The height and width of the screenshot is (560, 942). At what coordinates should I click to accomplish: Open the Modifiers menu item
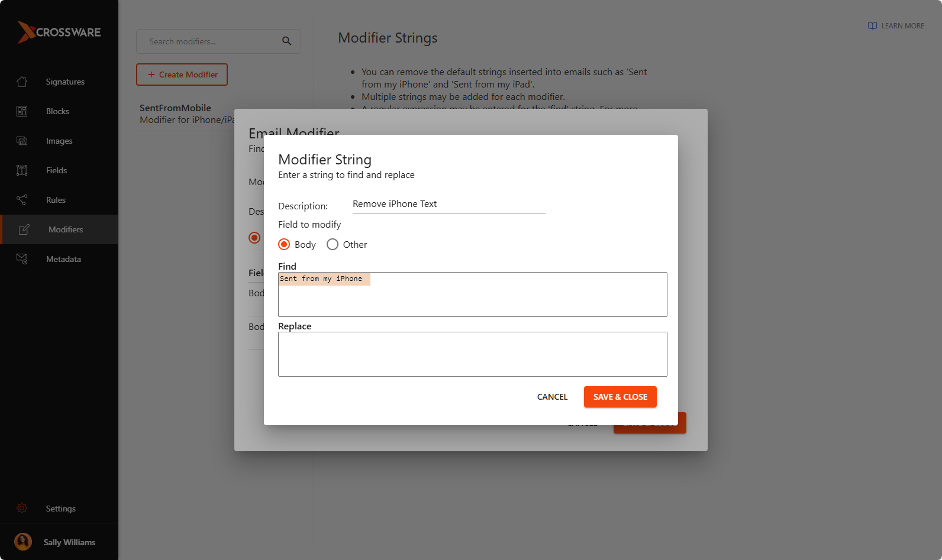click(65, 229)
